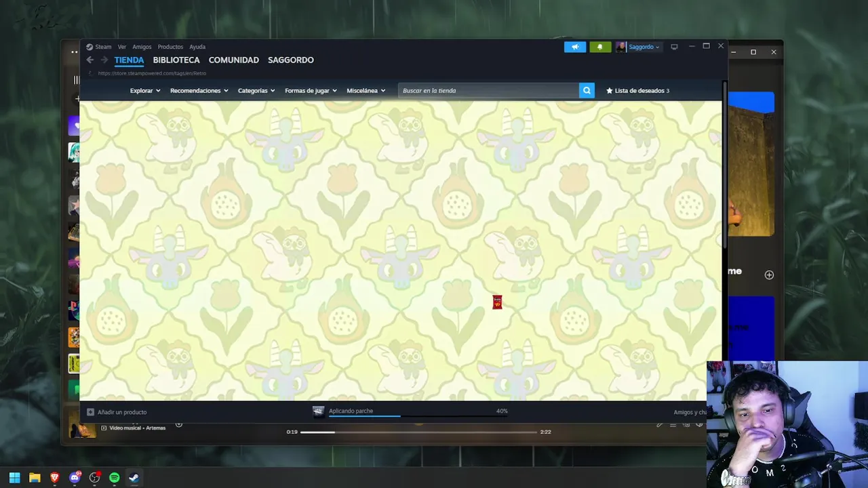Expand the Miscelánea dropdown
Viewport: 868px width, 488px height.
coord(366,91)
